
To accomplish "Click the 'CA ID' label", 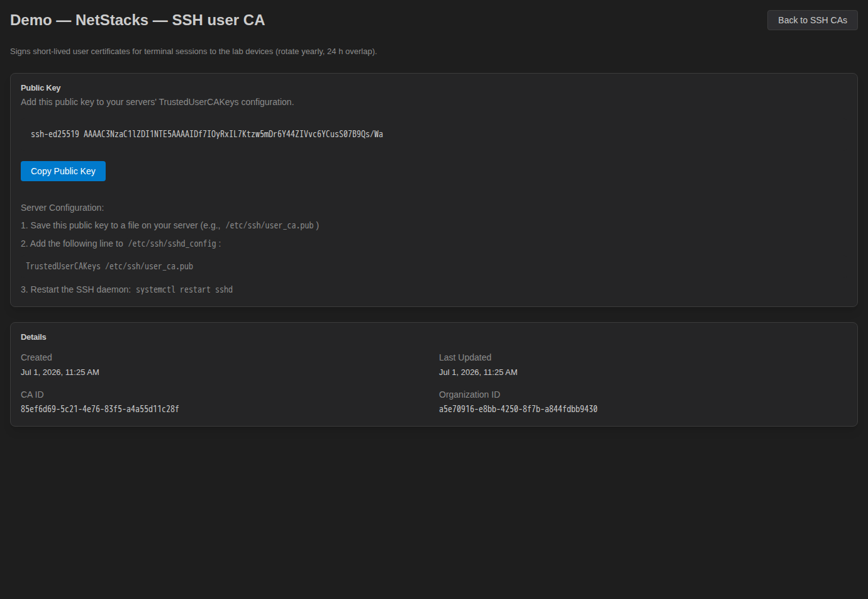I will 32,395.
